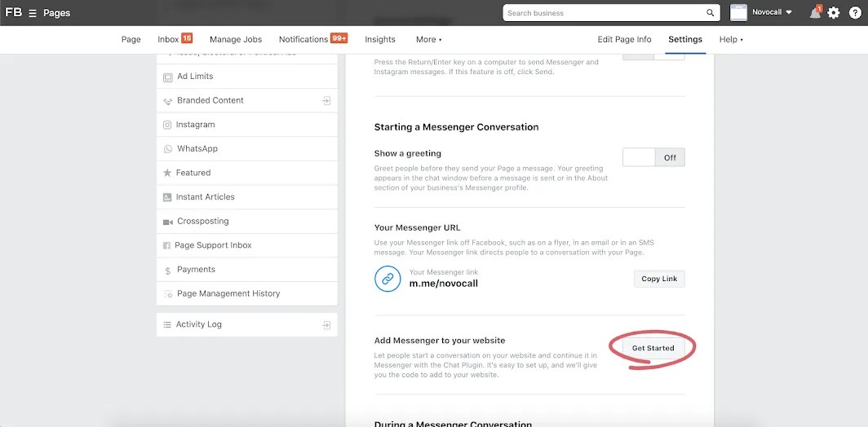Open the hamburger menu next to FB

point(33,13)
